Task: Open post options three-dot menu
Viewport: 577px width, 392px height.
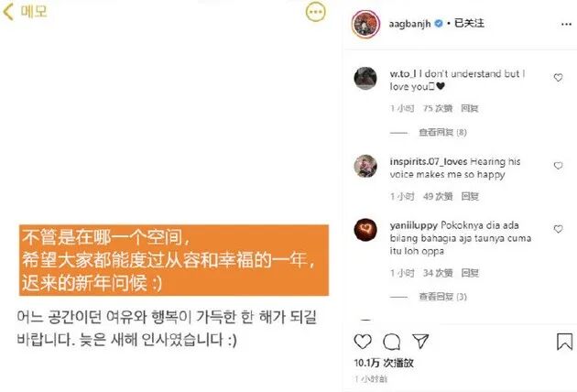Action: [x=566, y=25]
